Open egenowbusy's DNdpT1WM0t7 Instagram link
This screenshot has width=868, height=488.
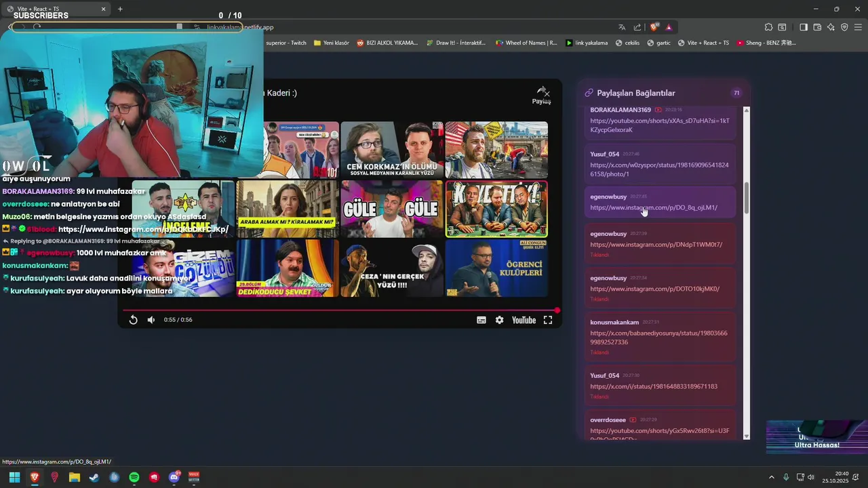point(656,244)
